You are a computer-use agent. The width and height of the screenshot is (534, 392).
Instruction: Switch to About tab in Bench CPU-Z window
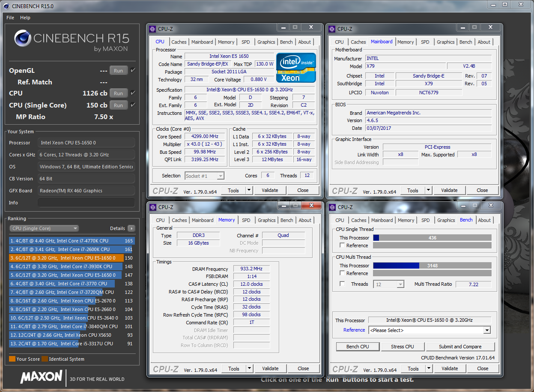click(484, 220)
